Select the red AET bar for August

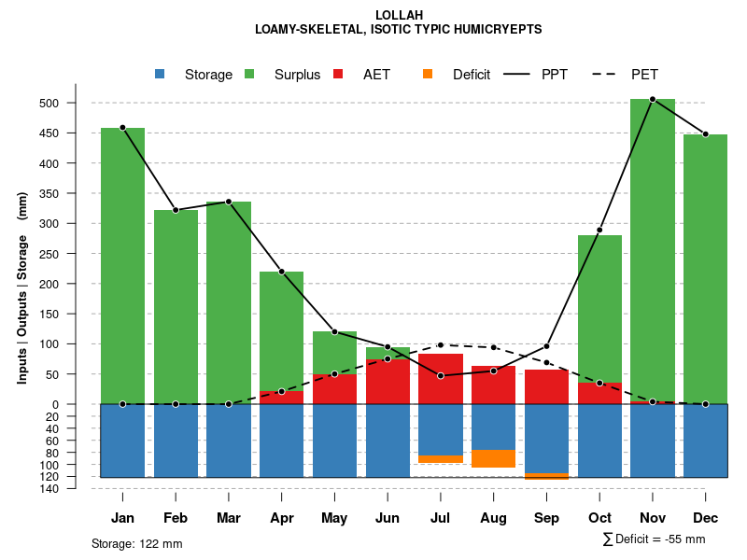tap(493, 385)
